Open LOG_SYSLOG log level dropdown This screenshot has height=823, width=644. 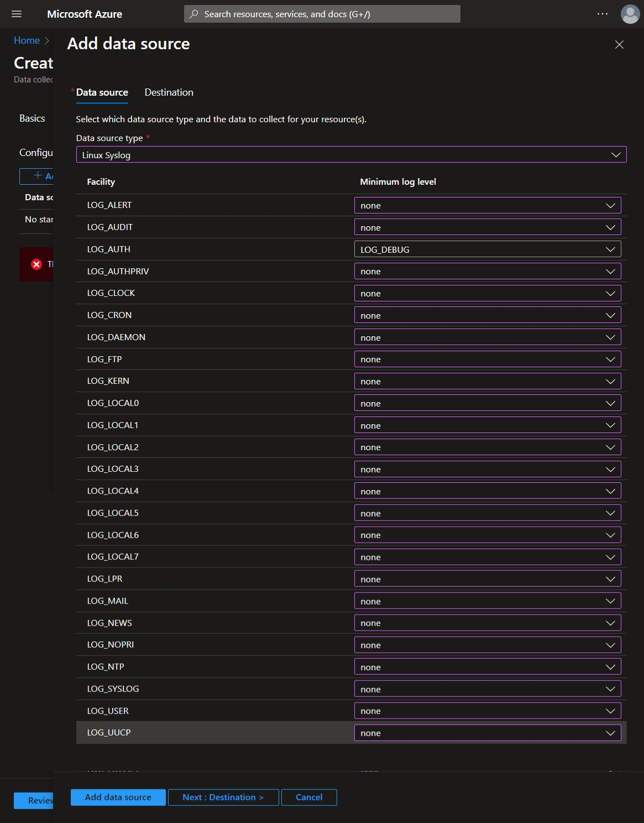[x=488, y=689]
